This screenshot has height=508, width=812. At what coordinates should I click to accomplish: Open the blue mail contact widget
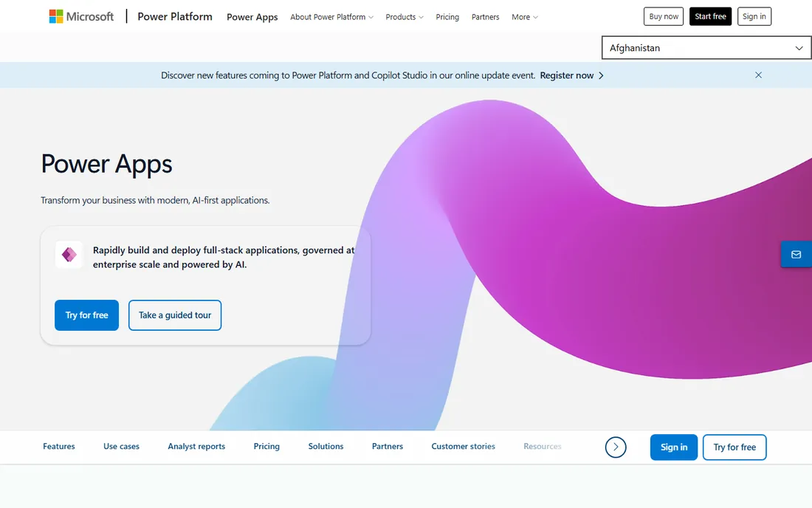click(796, 254)
